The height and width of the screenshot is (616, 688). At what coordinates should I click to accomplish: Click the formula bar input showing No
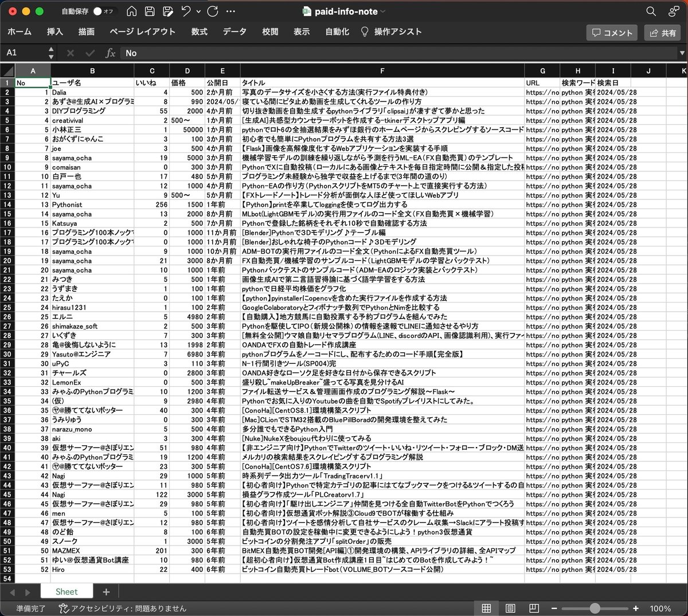pos(398,53)
